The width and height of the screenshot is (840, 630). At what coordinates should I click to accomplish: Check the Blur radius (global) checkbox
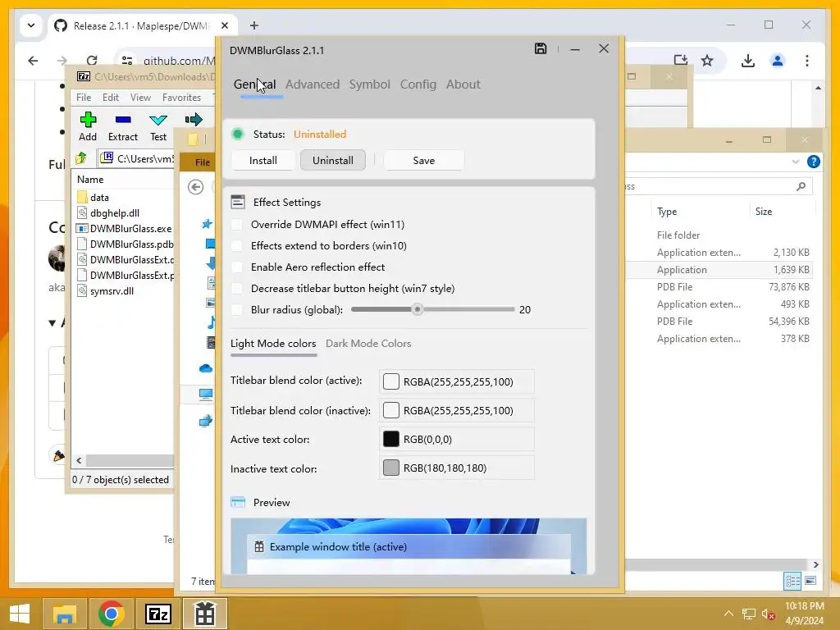[237, 309]
